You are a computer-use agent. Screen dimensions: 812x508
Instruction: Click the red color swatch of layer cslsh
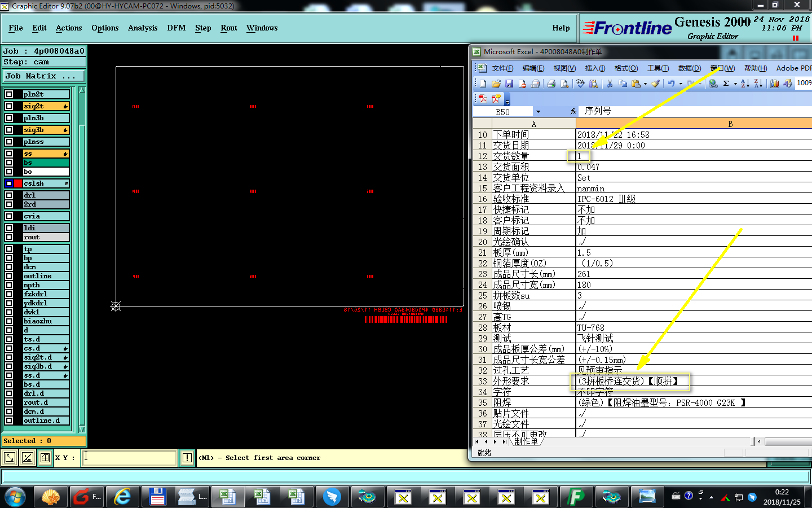point(18,183)
